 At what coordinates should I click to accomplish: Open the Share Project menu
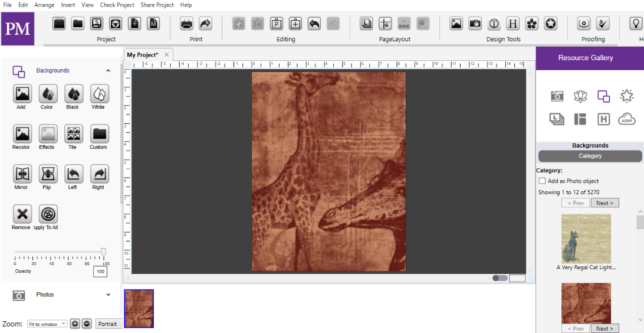click(x=157, y=5)
